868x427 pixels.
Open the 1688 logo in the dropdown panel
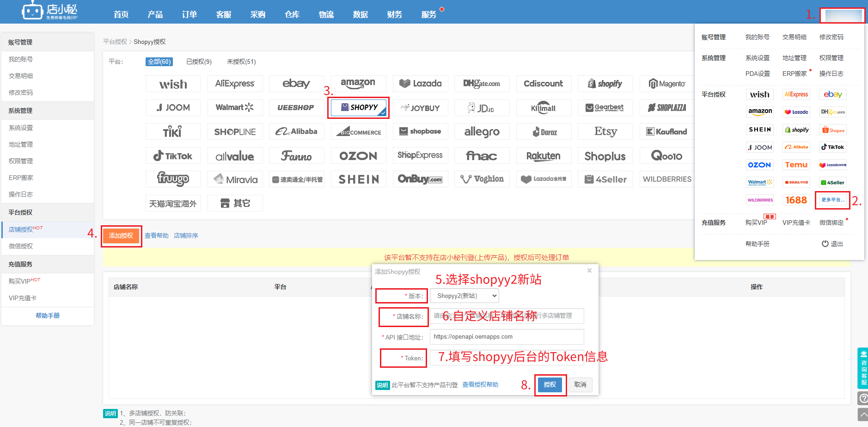pos(796,200)
